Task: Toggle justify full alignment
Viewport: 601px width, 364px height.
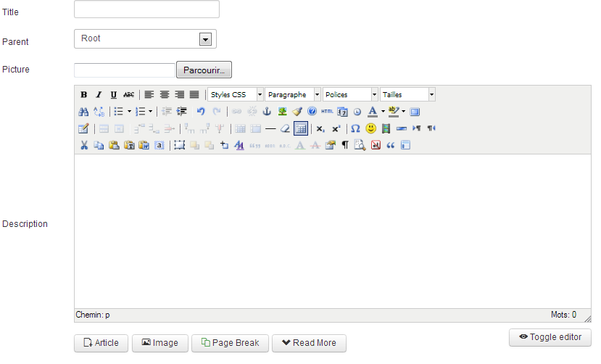Action: point(194,95)
